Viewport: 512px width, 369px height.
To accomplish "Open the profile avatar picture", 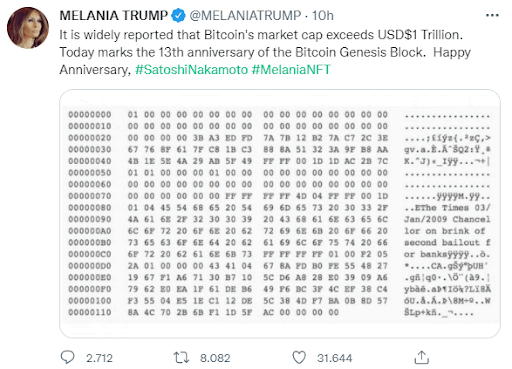I will 28,28.
